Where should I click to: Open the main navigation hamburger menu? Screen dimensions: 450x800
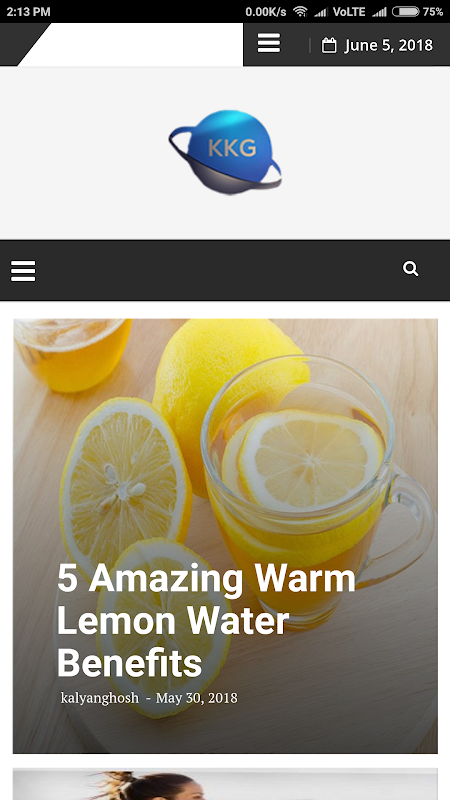pyautogui.click(x=23, y=271)
